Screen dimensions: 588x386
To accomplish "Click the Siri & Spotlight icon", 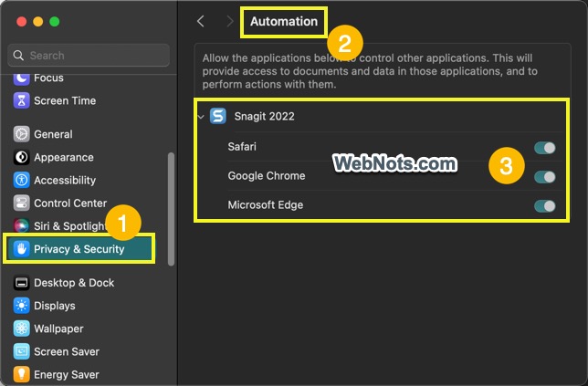I will point(21,225).
